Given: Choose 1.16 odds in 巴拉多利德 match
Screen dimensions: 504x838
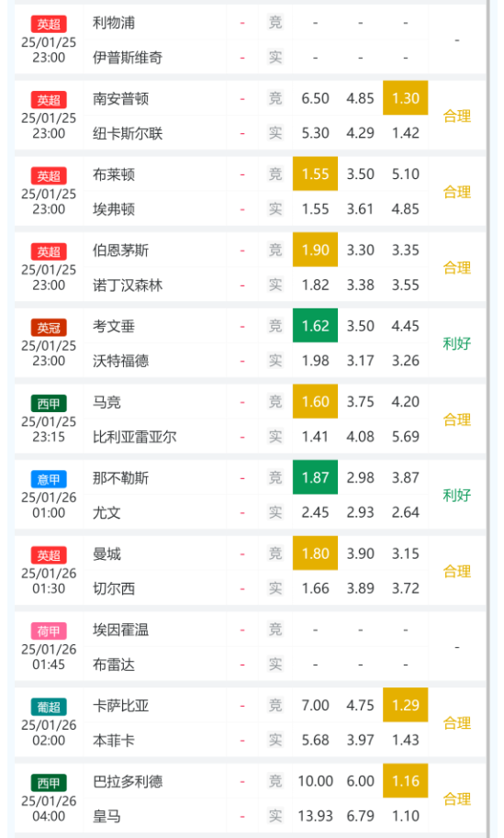Looking at the screenshot, I should 405,781.
